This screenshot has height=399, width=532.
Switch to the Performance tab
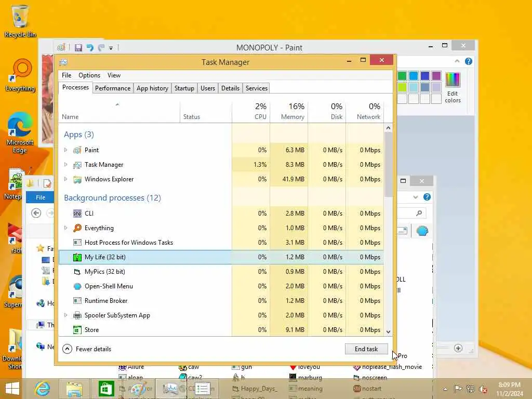(113, 88)
